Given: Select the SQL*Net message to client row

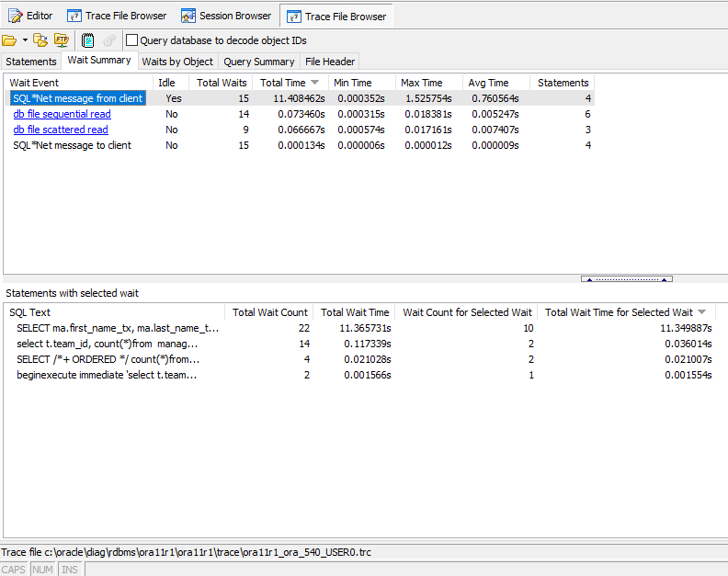Looking at the screenshot, I should tap(300, 145).
